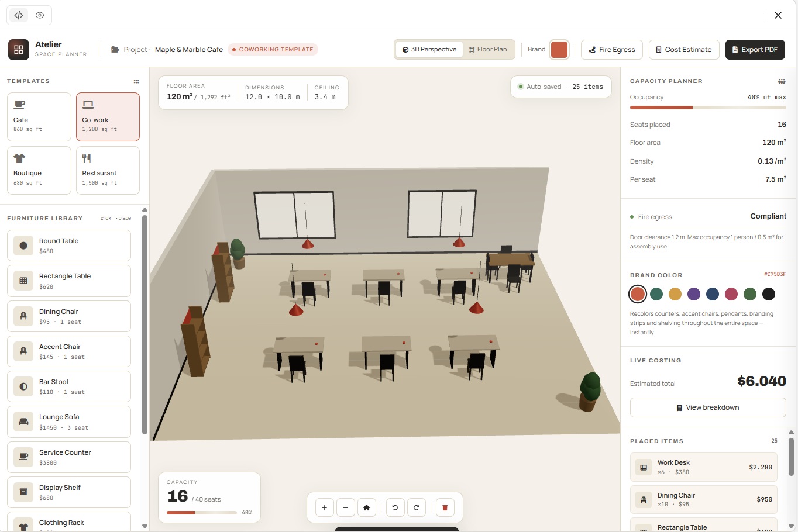
Task: Click the capacity seats progress bar
Action: point(202,513)
